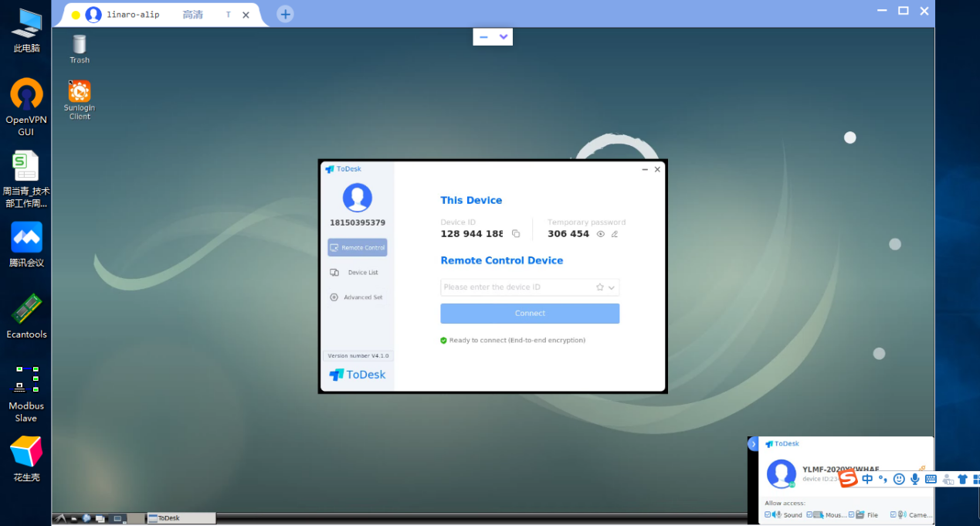Open the file manager in the remote taskbar
The width and height of the screenshot is (980, 526).
(x=74, y=518)
